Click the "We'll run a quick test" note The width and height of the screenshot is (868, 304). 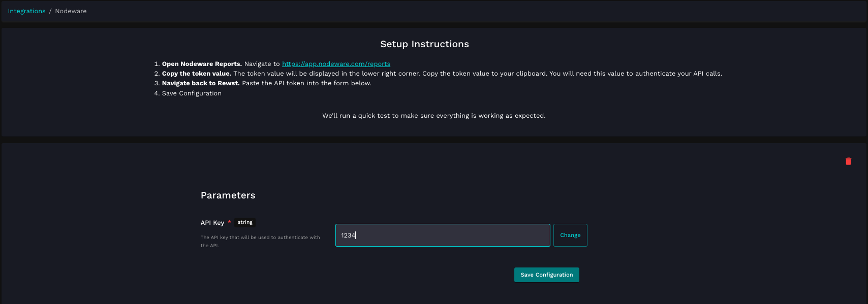click(433, 116)
